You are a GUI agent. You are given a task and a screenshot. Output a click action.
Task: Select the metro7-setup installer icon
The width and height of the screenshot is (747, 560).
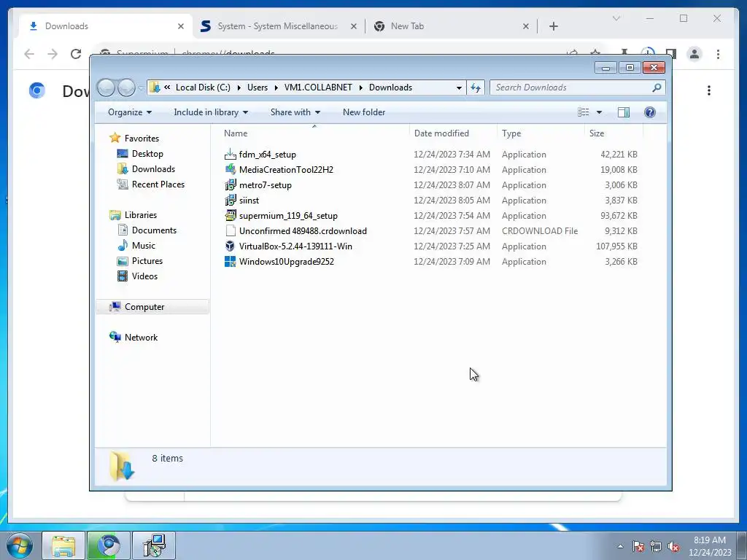[230, 184]
